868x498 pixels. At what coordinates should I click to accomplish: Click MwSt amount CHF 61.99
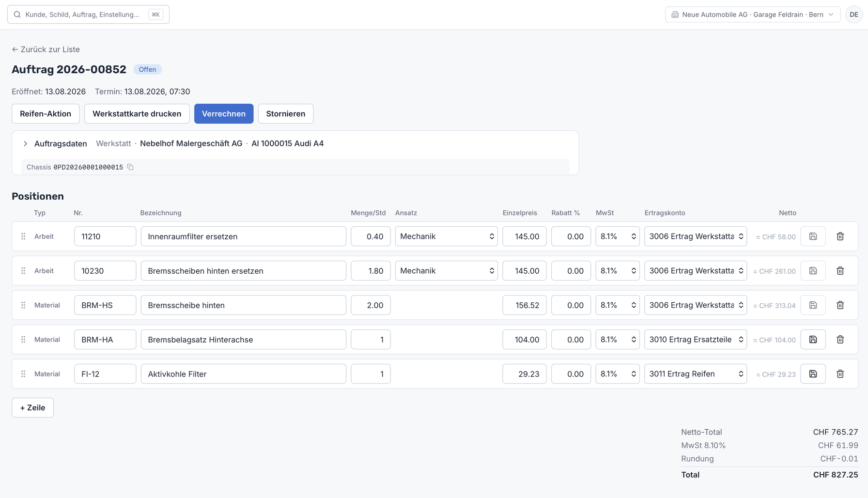tap(838, 445)
